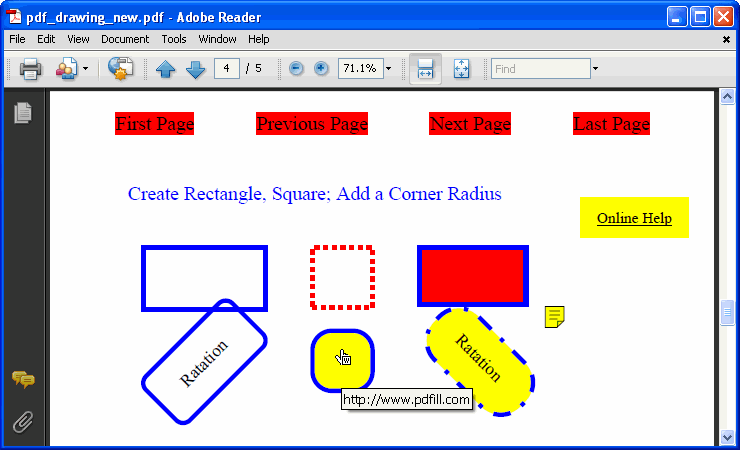Click the red filled rectangle
Screen dimensions: 740x450
click(473, 276)
